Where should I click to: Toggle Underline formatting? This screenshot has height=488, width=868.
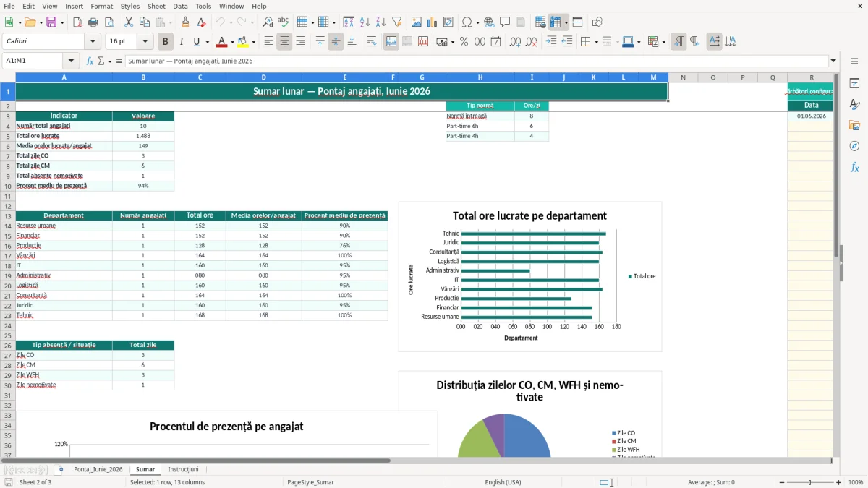coord(197,42)
